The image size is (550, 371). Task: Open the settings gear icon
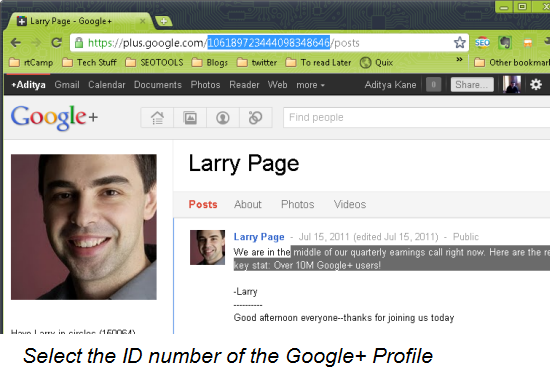(x=536, y=85)
